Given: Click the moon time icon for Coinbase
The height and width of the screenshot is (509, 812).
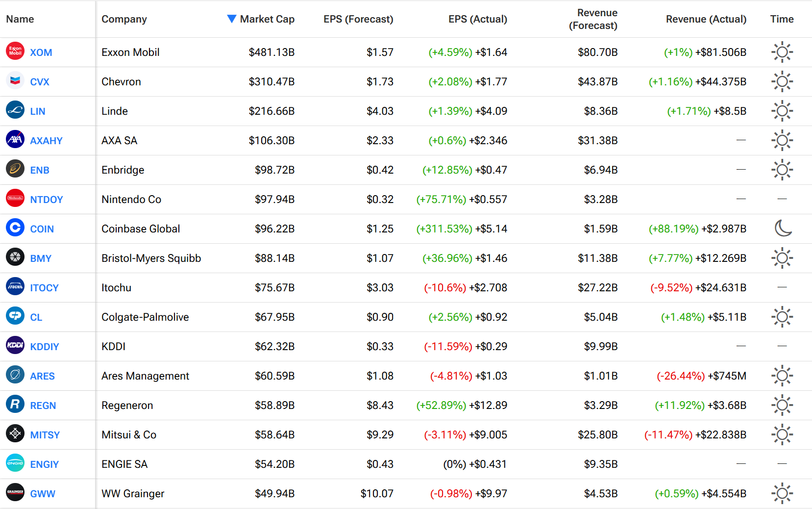Looking at the screenshot, I should (x=783, y=228).
